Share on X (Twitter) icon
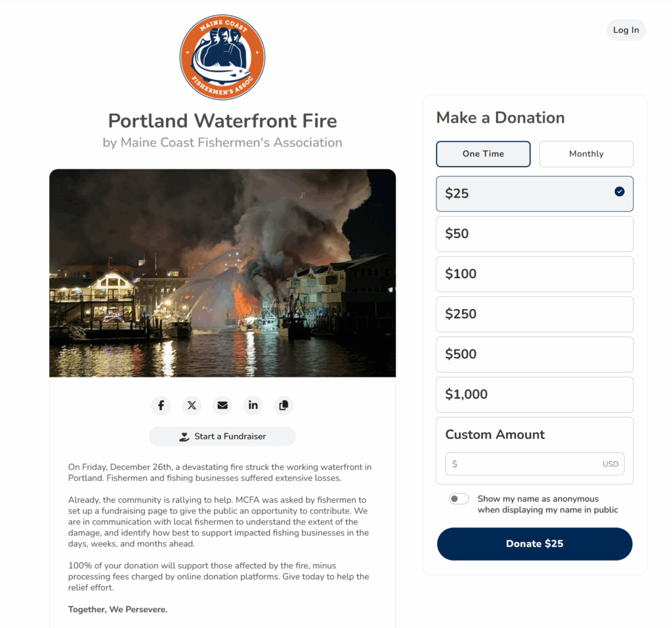The width and height of the screenshot is (672, 628). click(x=192, y=405)
